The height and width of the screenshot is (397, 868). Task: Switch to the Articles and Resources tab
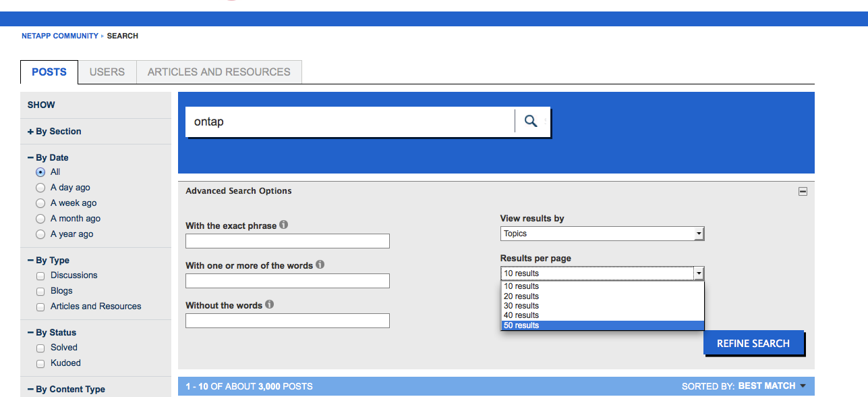219,72
